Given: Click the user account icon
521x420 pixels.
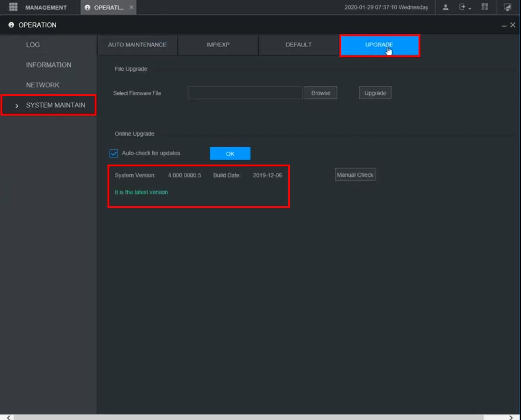Looking at the screenshot, I should pos(446,7).
